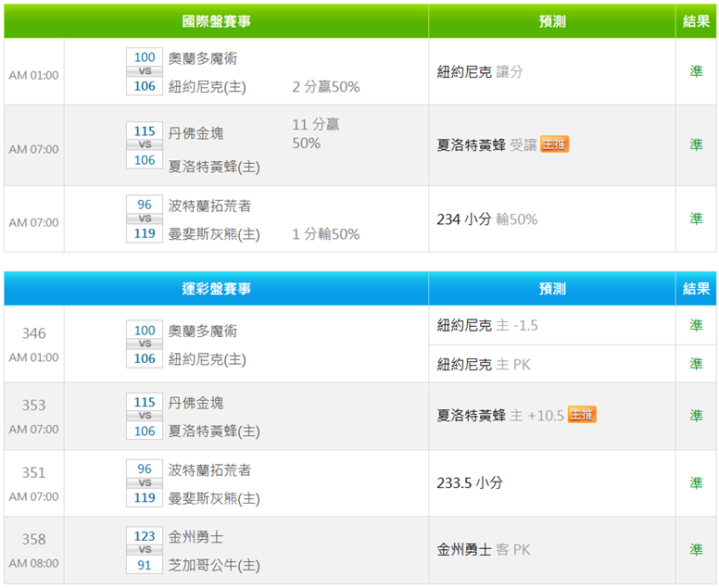Screen dimensions: 719x588
Task: Click score 100 in game 346 row
Action: pos(145,330)
